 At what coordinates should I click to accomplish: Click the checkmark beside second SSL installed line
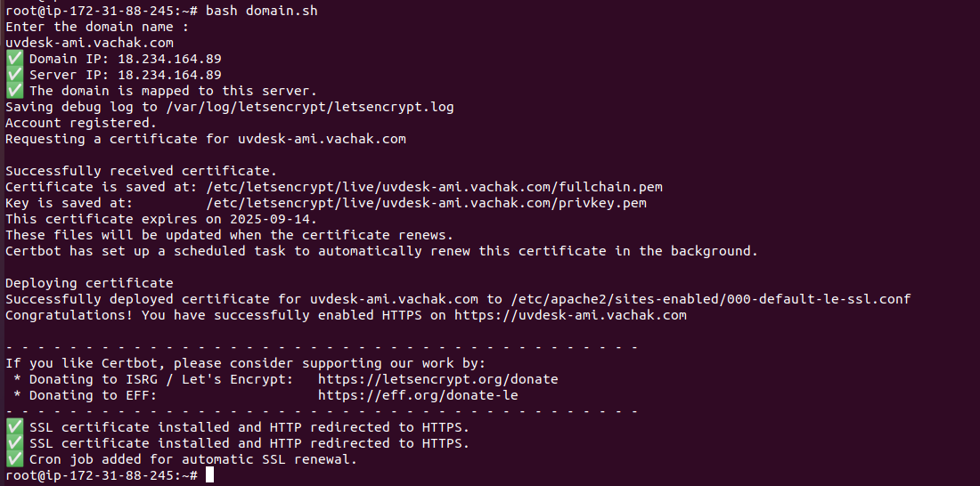(x=13, y=443)
